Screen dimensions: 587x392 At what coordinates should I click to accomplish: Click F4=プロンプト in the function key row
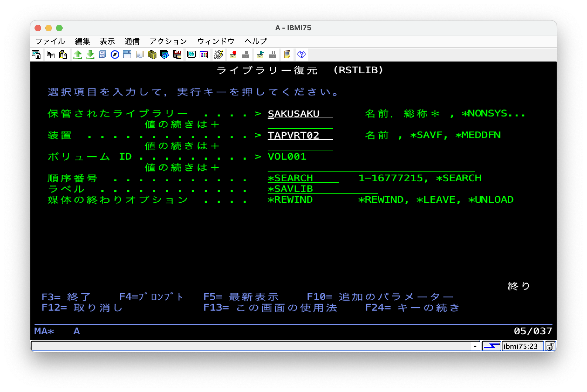point(151,296)
